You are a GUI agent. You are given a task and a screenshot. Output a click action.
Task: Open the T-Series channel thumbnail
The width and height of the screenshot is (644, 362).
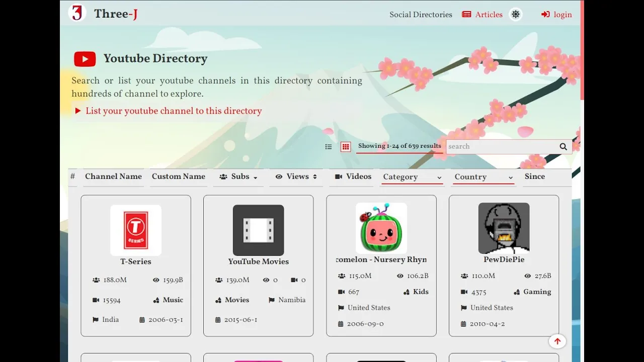coord(136,230)
